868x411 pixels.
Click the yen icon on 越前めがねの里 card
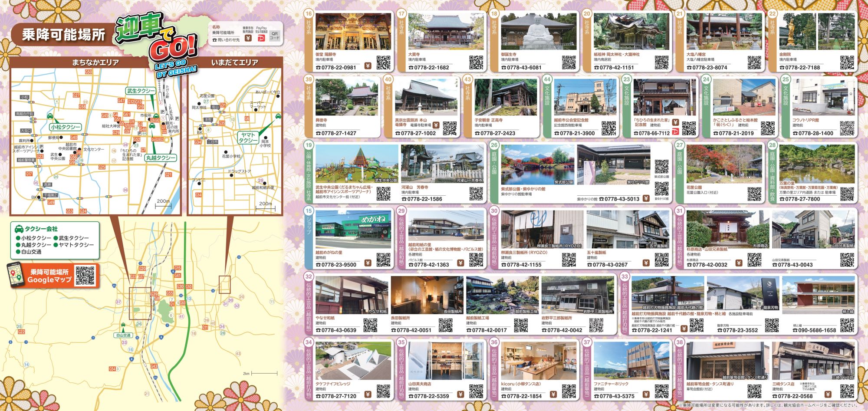point(368,263)
